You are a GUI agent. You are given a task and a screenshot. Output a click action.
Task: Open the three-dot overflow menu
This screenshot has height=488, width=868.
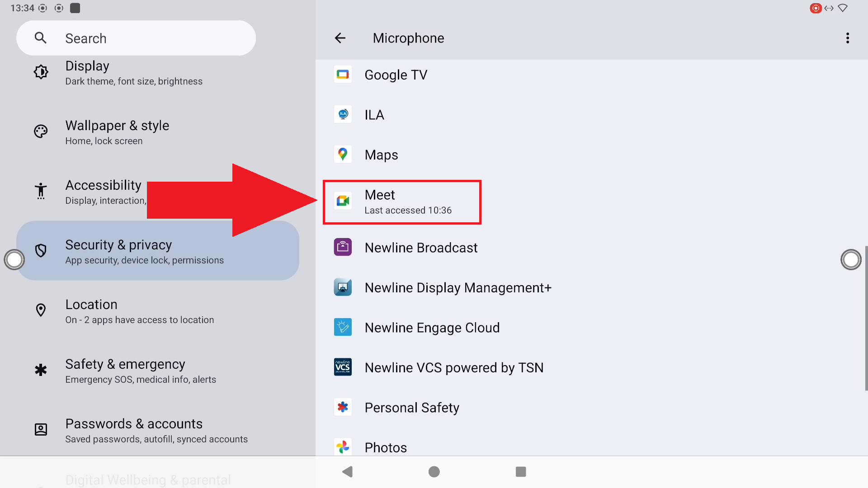coord(847,38)
